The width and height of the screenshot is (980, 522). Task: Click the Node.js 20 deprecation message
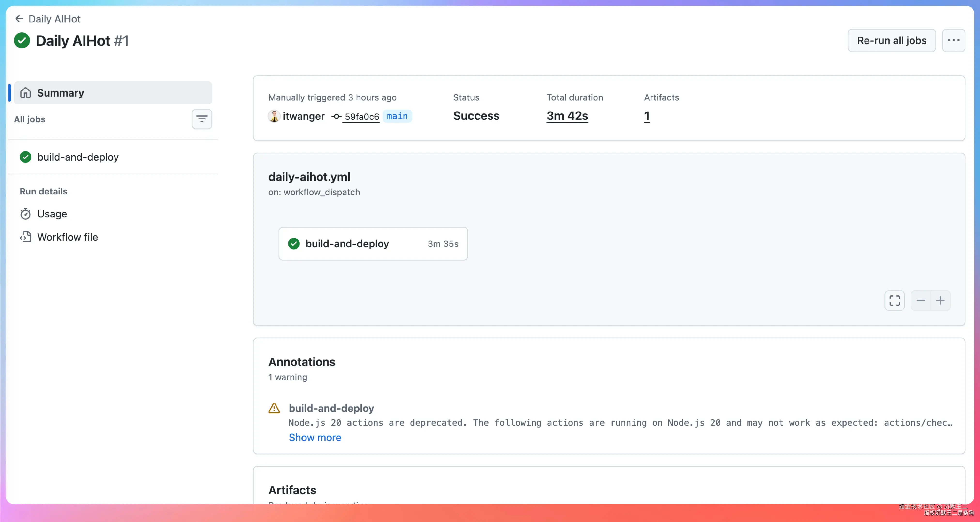pos(620,423)
